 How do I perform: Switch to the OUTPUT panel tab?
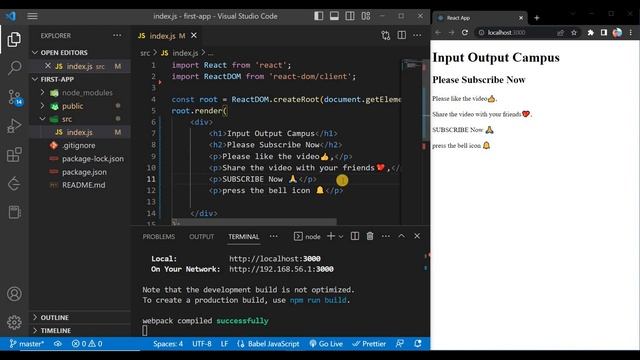click(202, 237)
